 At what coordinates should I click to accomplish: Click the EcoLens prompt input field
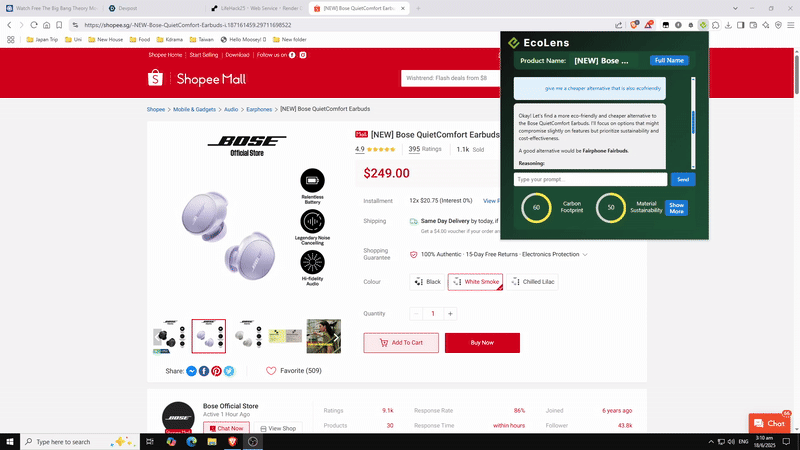pyautogui.click(x=590, y=180)
